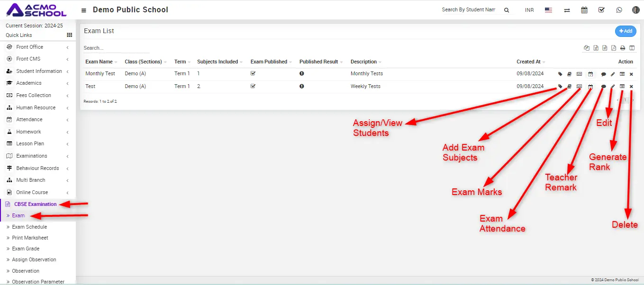Add exam subjects for Monthly Test

(570, 74)
